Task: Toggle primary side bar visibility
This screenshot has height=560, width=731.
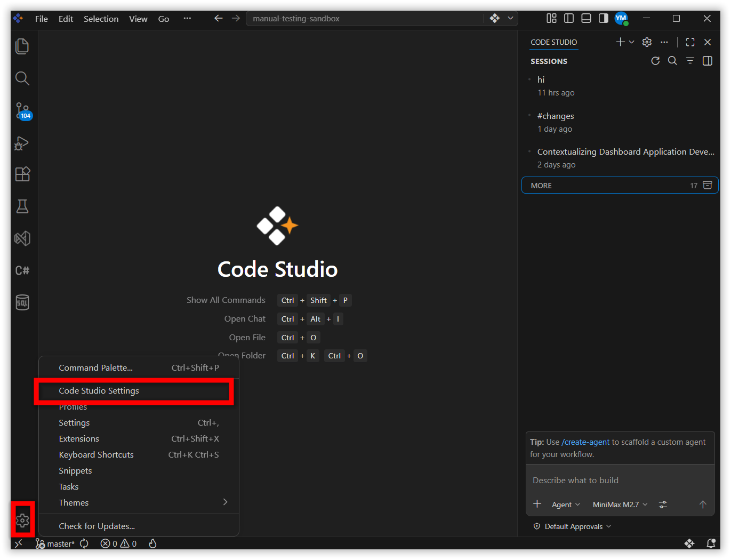Action: click(x=569, y=19)
